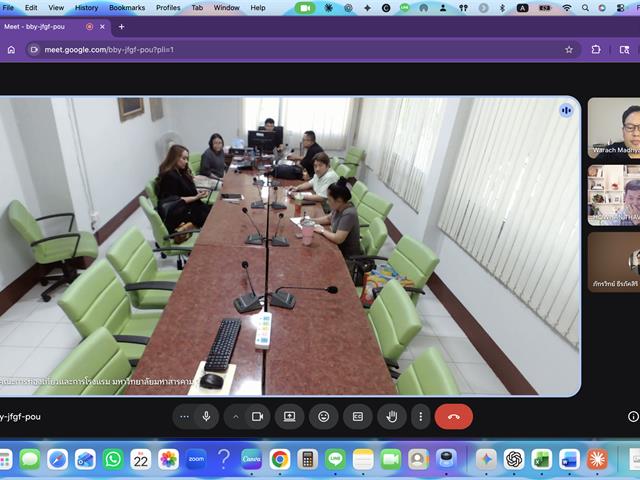Toggle closed captions in Meet
This screenshot has height=480, width=640.
[x=358, y=416]
